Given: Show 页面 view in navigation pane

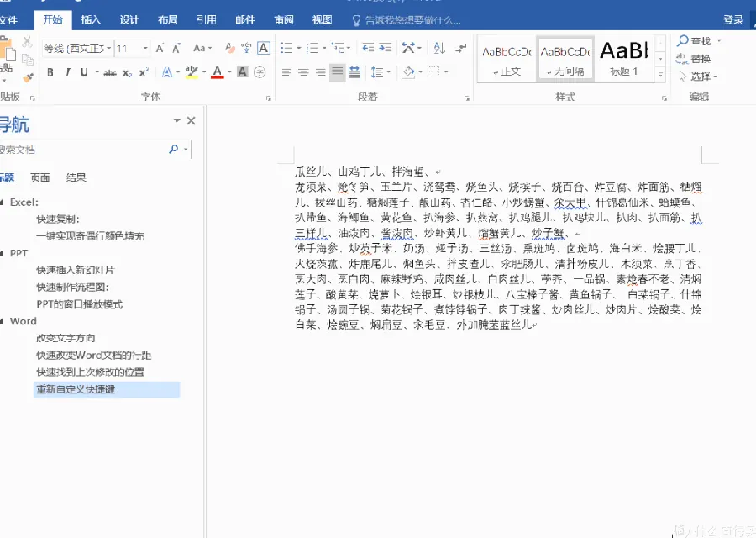Looking at the screenshot, I should pyautogui.click(x=40, y=178).
